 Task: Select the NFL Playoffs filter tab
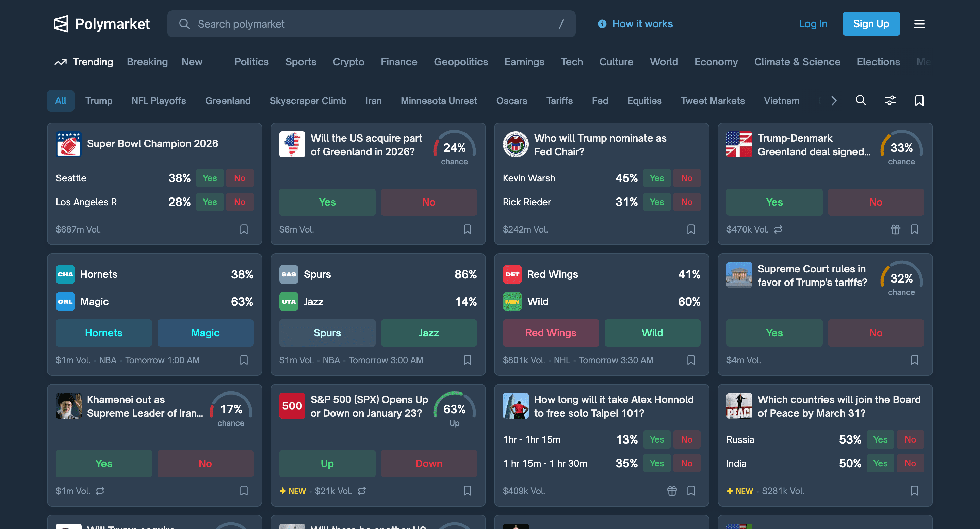point(158,100)
